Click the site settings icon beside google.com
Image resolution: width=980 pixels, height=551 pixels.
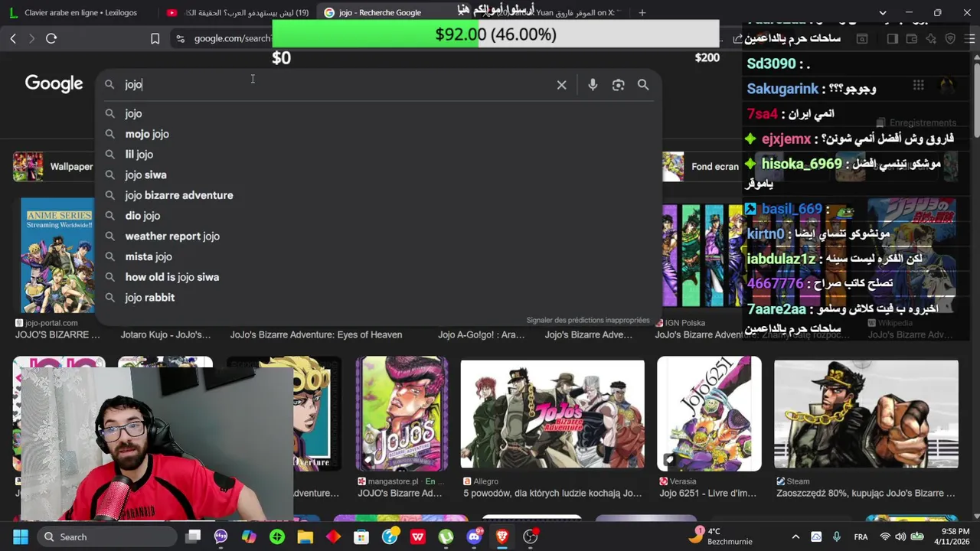point(180,38)
